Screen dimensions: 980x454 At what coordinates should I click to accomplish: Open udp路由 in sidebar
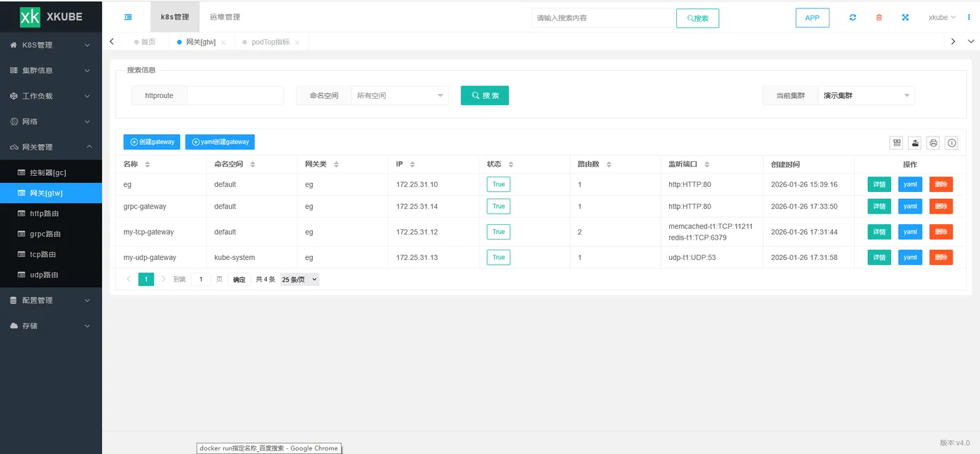coord(51,275)
